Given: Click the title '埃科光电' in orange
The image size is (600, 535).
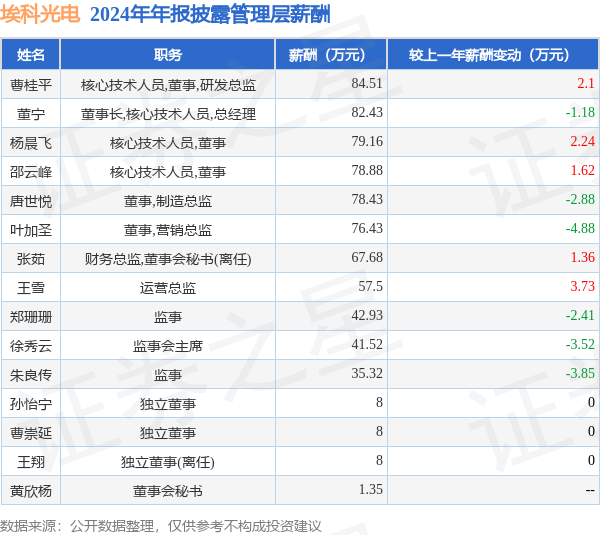Looking at the screenshot, I should pyautogui.click(x=40, y=15).
